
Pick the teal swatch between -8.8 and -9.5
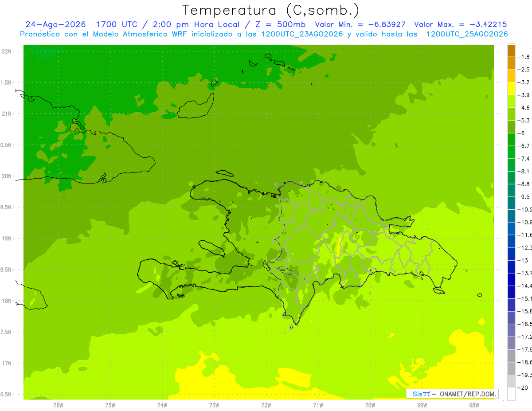511,191
